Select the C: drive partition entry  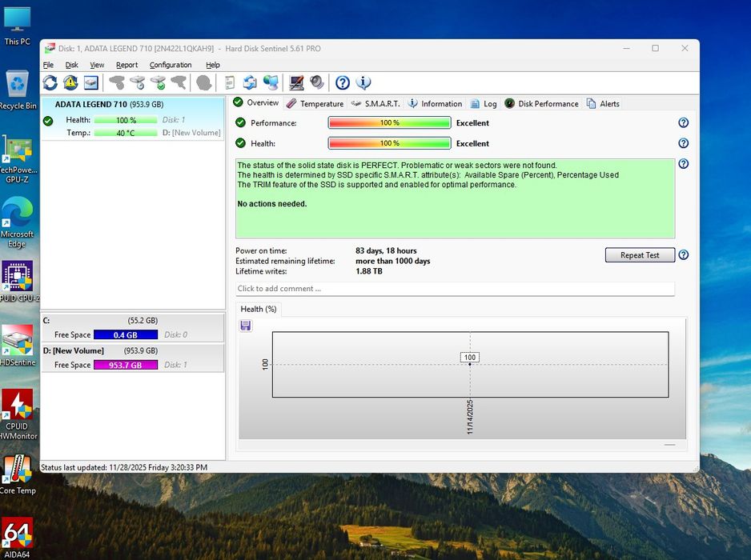(x=133, y=328)
